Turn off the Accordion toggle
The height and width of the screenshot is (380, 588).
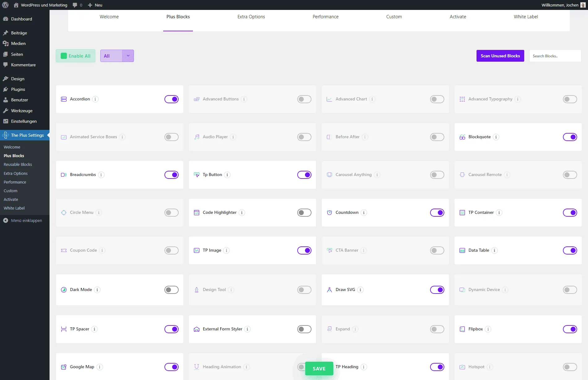tap(172, 99)
